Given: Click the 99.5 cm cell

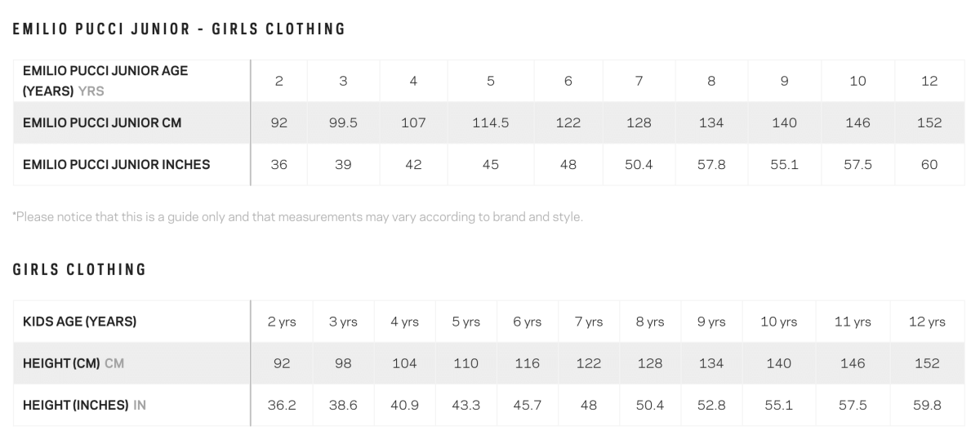Looking at the screenshot, I should coord(343,122).
